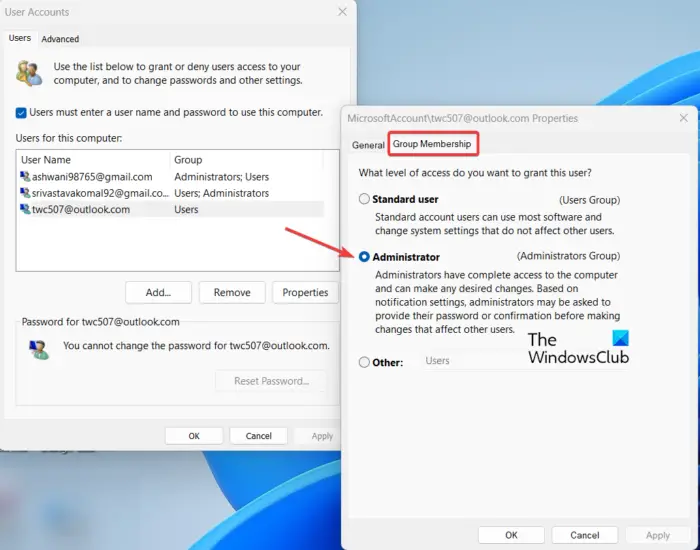Image resolution: width=700 pixels, height=550 pixels.
Task: Select the Standard user radio option
Action: point(364,199)
